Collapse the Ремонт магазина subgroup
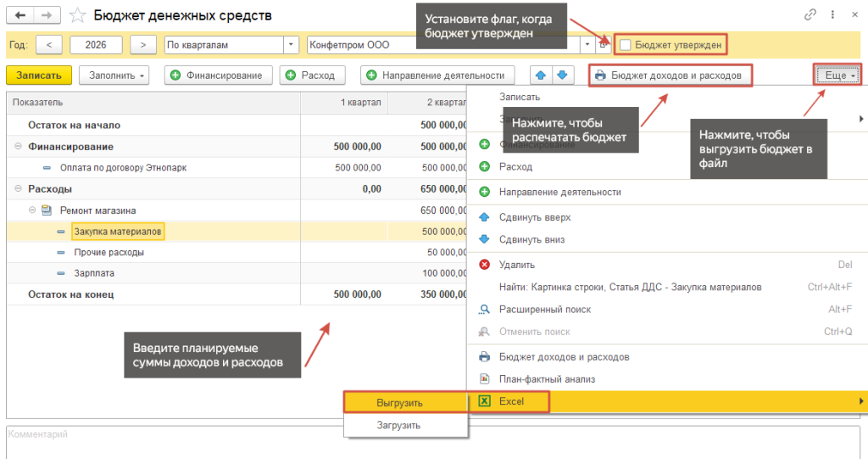Image resolution: width=868 pixels, height=459 pixels. 32,210
